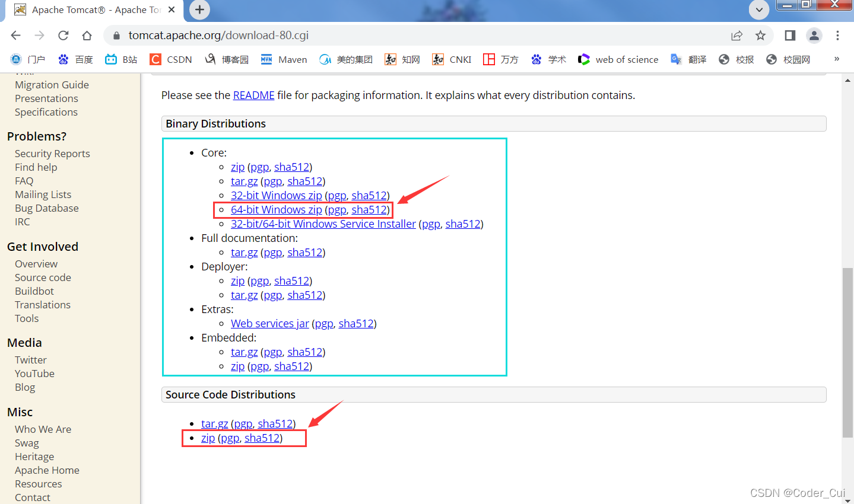Bookmark this page with the star icon
The image size is (854, 504).
(x=760, y=36)
